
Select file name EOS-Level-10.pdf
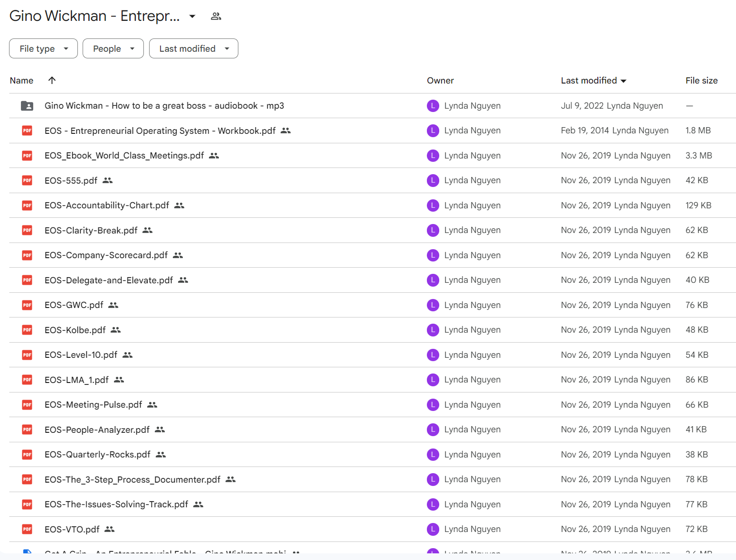[x=81, y=355]
